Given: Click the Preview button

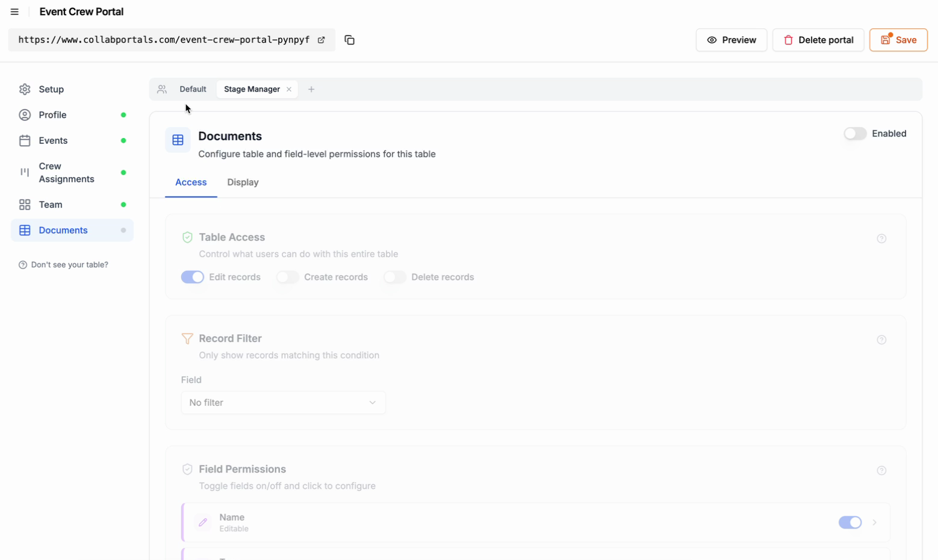Looking at the screenshot, I should coord(731,40).
